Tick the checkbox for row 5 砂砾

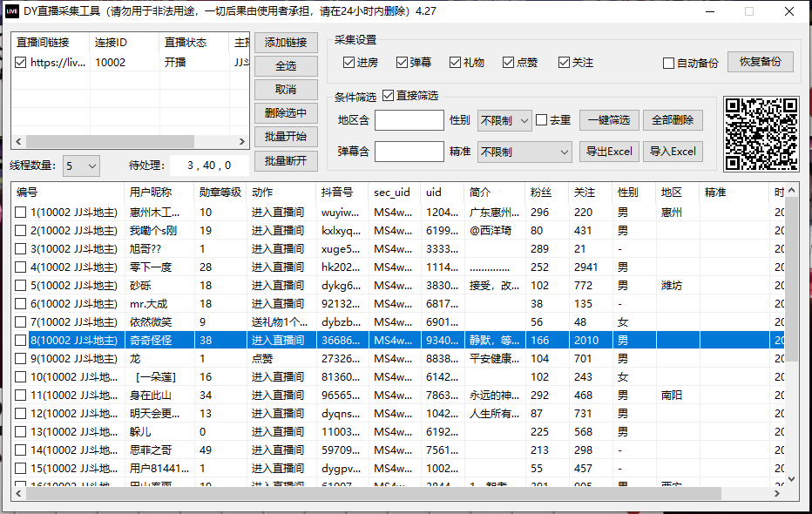pyautogui.click(x=21, y=285)
